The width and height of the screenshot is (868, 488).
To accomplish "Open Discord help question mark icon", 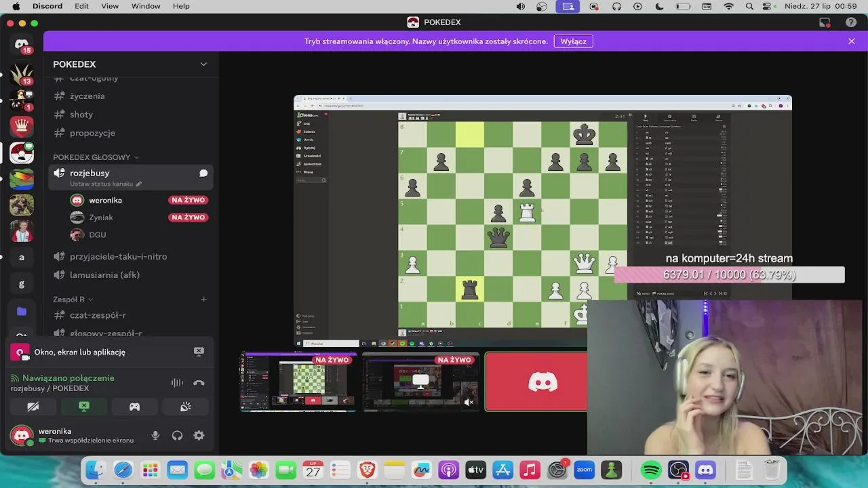I will point(851,22).
